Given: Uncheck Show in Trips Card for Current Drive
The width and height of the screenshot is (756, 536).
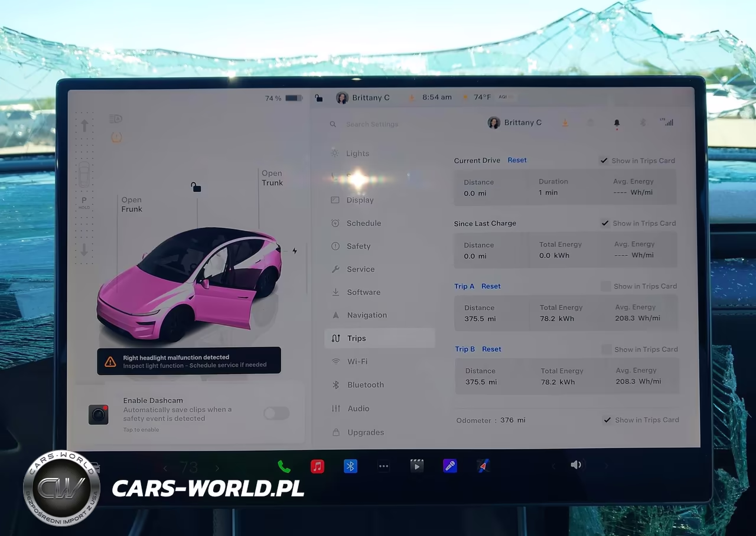Looking at the screenshot, I should 604,161.
